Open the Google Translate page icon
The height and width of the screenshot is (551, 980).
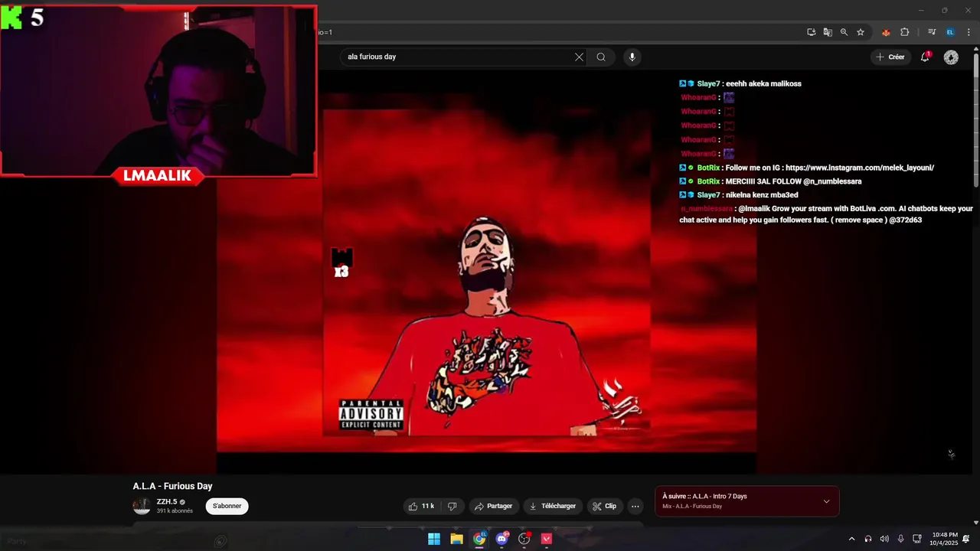(828, 32)
